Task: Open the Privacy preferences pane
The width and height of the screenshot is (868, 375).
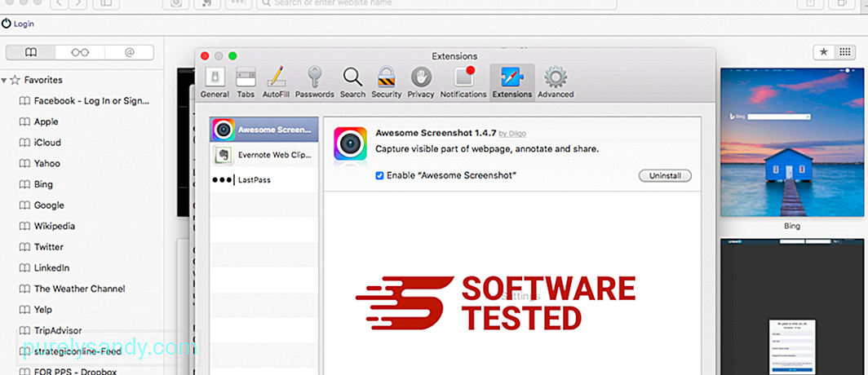Action: pos(421,82)
